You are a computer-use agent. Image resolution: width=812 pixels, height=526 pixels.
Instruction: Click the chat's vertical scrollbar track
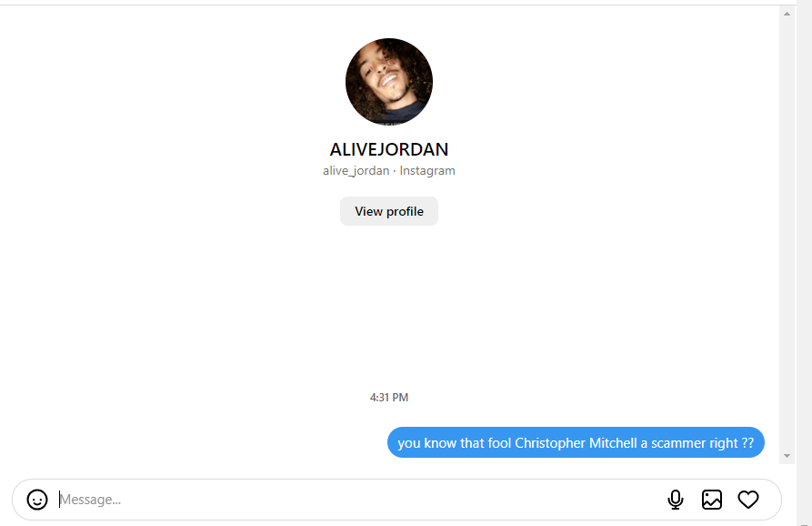coord(787,235)
